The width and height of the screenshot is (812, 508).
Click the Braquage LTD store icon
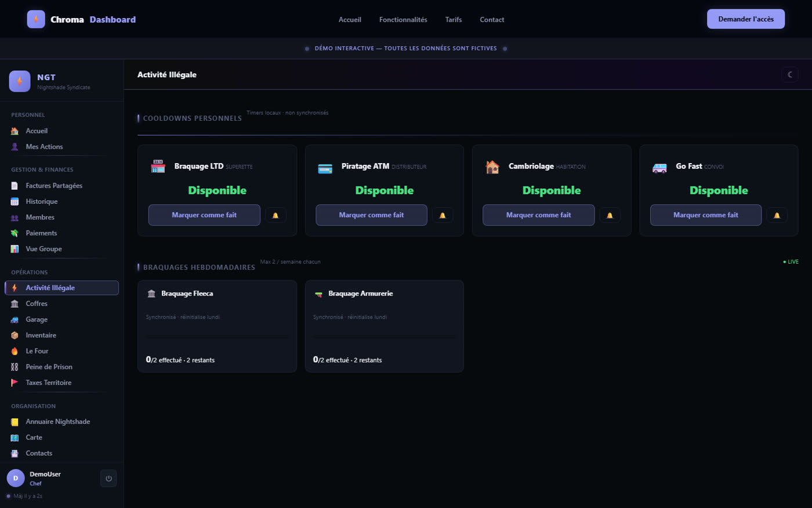coord(158,167)
